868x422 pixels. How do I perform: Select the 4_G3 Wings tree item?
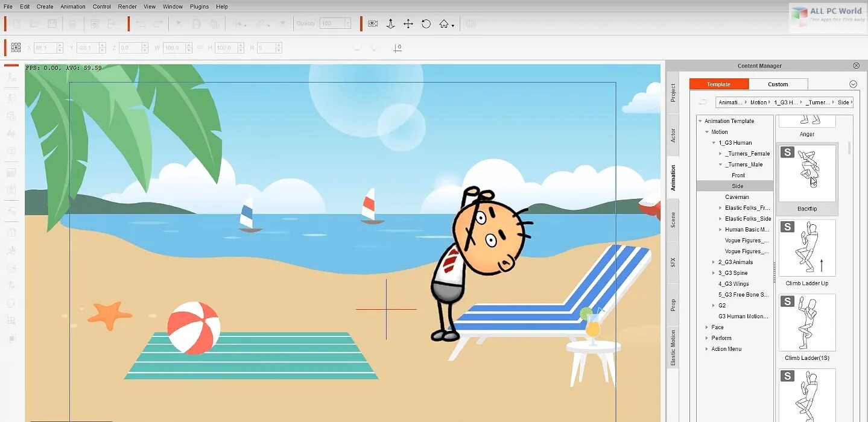(x=733, y=284)
